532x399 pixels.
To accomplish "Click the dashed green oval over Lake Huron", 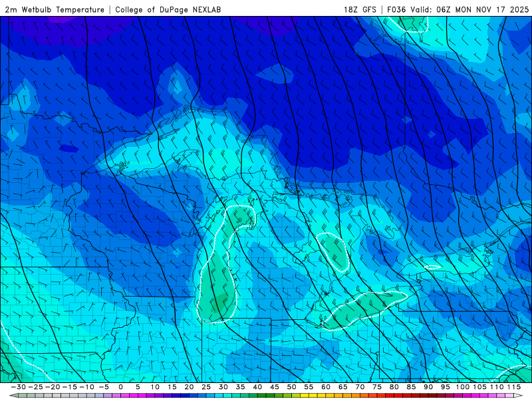I will coord(333,252).
